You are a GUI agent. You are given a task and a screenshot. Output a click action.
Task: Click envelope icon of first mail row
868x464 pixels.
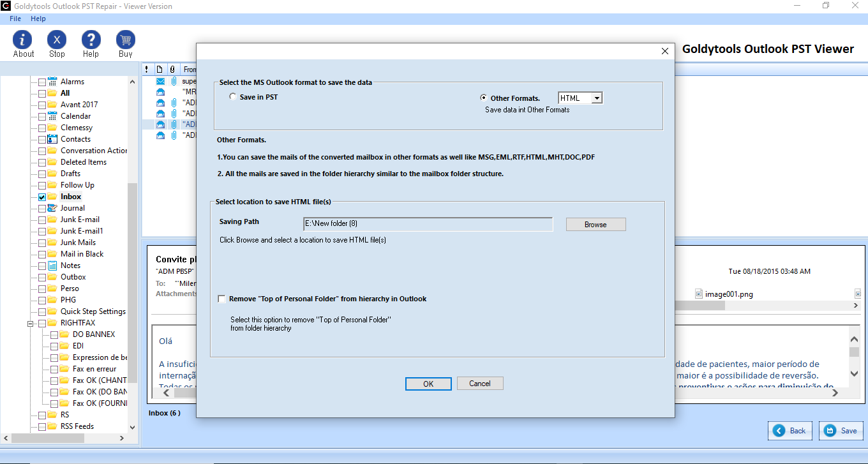tap(161, 82)
